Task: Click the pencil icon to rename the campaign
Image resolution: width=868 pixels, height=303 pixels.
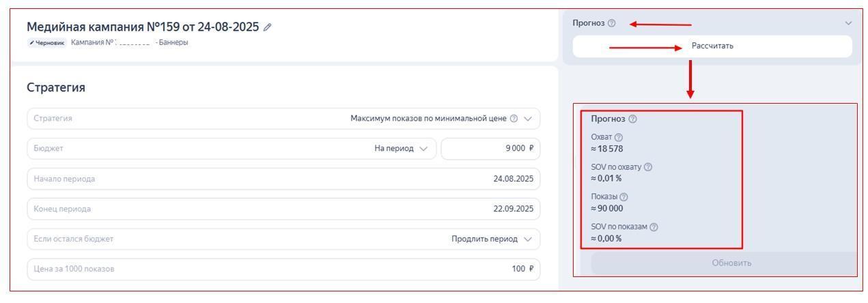Action: [268, 27]
